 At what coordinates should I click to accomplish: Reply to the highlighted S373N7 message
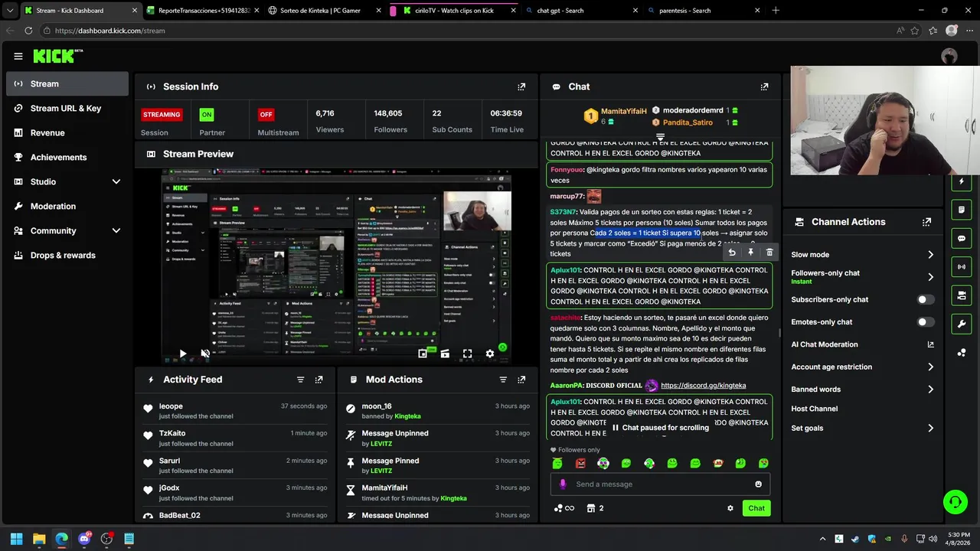pyautogui.click(x=732, y=253)
